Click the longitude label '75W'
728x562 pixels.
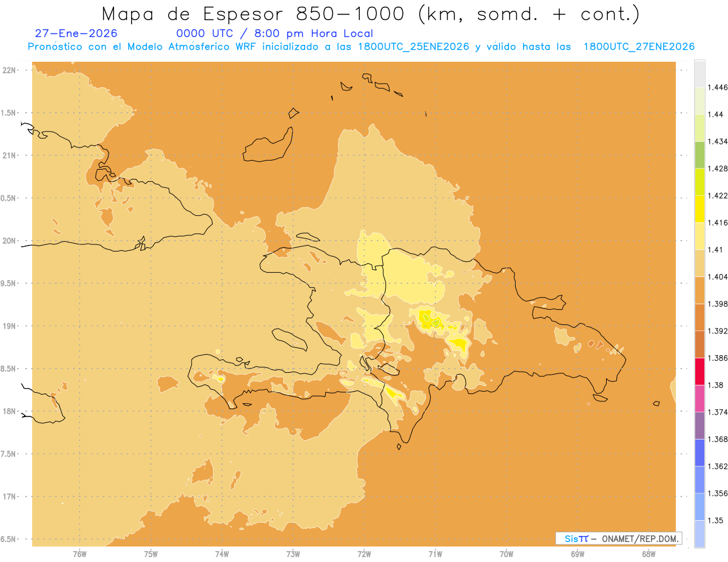pos(151,554)
